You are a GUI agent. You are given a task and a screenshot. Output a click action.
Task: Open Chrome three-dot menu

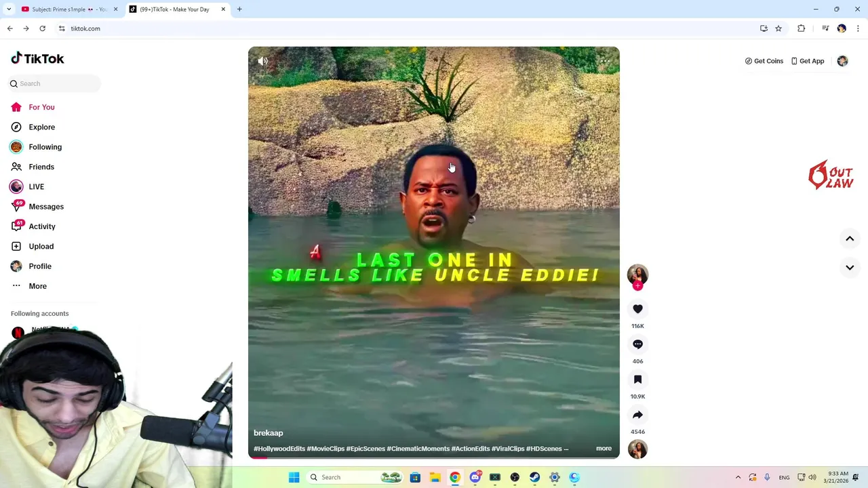click(x=858, y=28)
